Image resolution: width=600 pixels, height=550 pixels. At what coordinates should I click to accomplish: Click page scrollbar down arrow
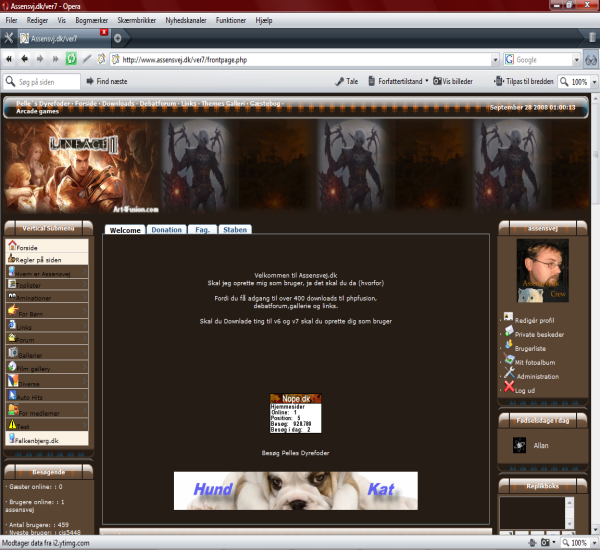pos(596,530)
